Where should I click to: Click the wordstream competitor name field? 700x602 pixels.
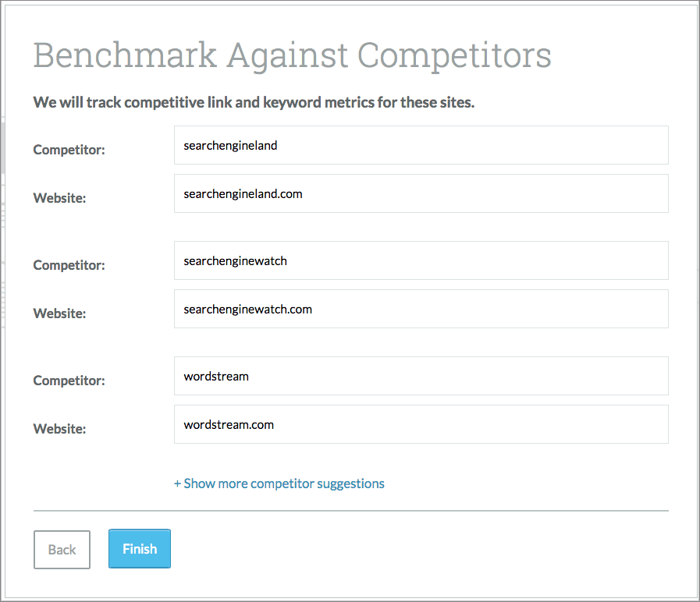[x=421, y=376]
